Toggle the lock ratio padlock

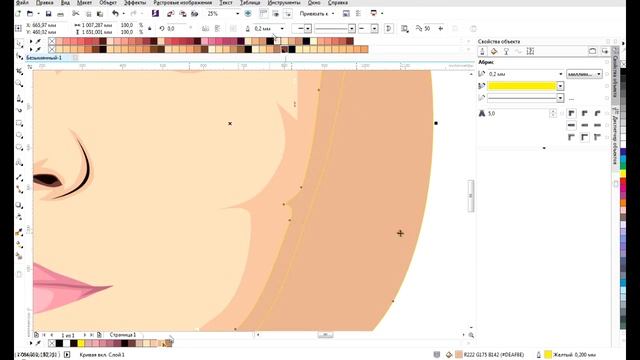(150, 29)
